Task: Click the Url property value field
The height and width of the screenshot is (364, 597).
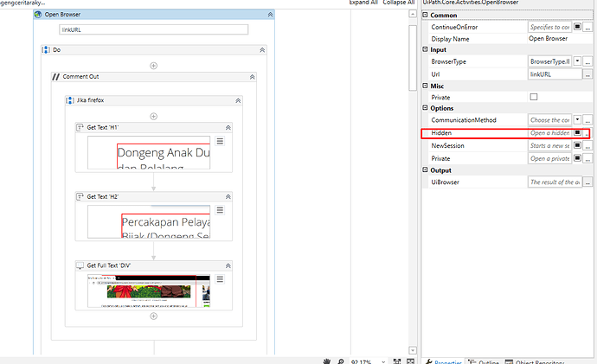Action: 555,74
